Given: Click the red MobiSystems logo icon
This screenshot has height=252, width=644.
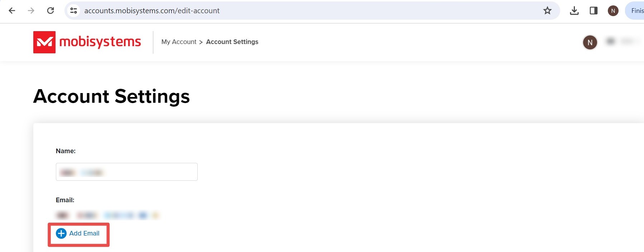Looking at the screenshot, I should pos(44,42).
